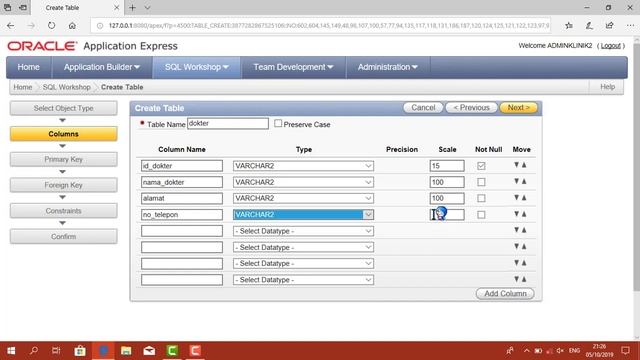This screenshot has height=360, width=640.
Task: Select Primary Key wizard step
Action: click(63, 159)
